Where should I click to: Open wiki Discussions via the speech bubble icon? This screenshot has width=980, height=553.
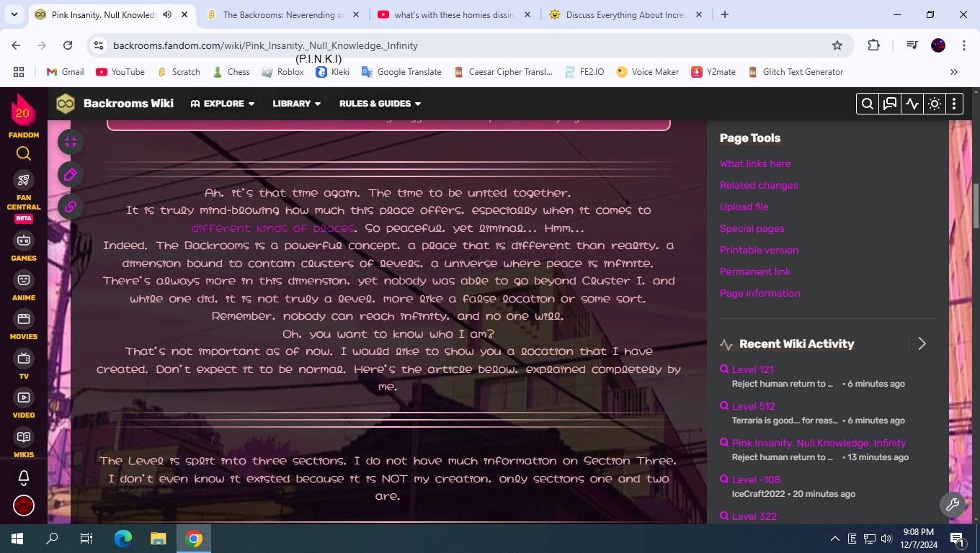click(889, 103)
